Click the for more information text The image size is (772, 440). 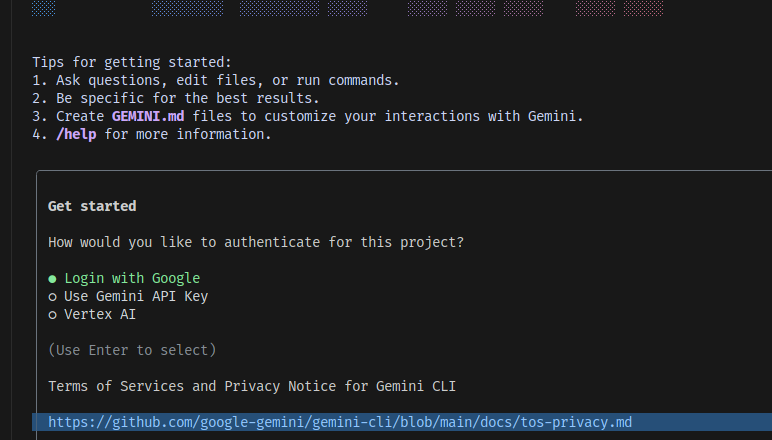point(188,135)
